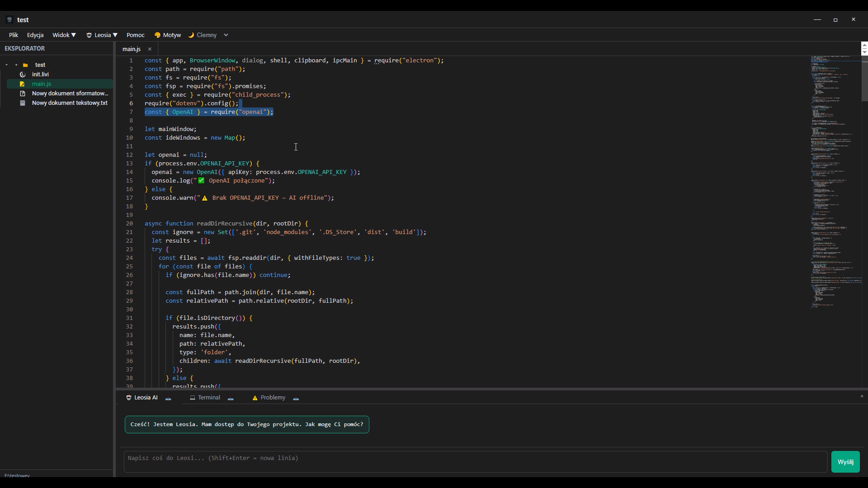
Task: Click the Wyślij button
Action: 846,461
